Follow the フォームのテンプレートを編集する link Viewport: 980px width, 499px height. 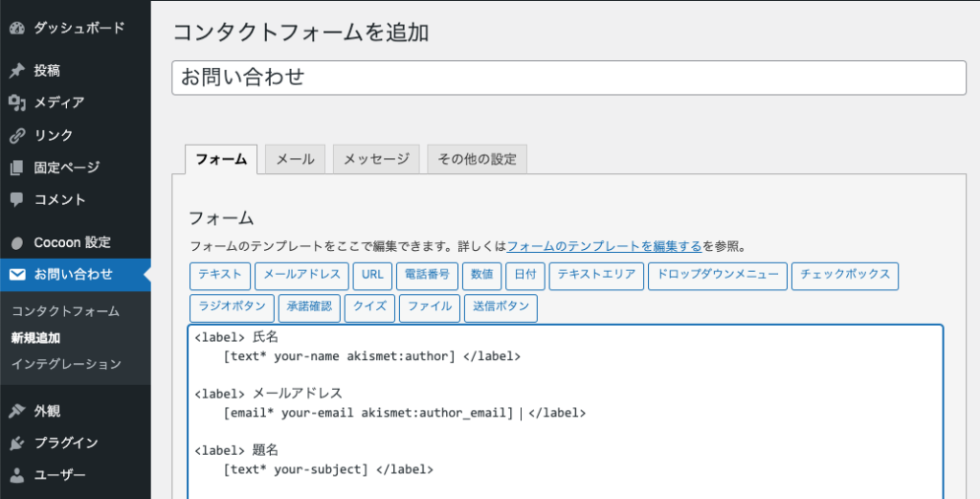604,246
